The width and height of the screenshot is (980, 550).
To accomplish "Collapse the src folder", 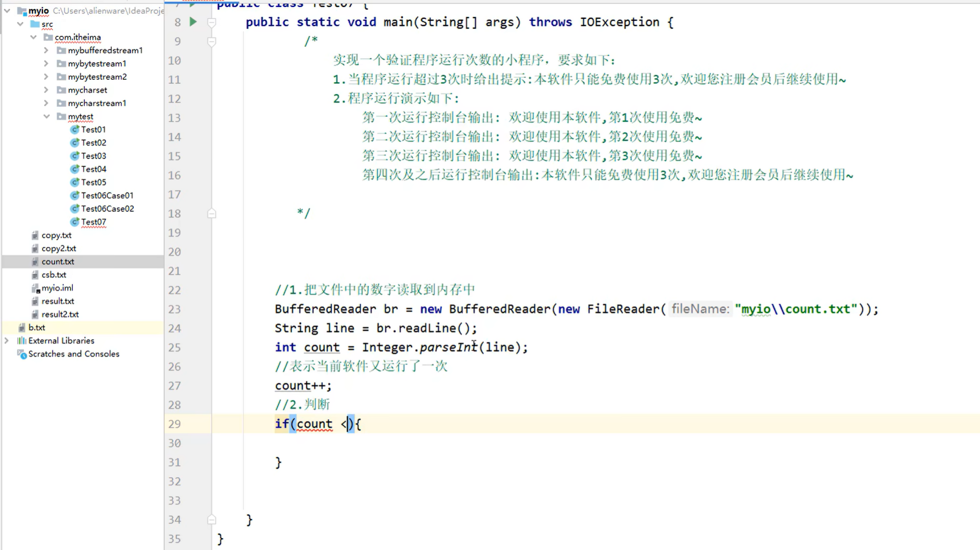I will click(20, 24).
